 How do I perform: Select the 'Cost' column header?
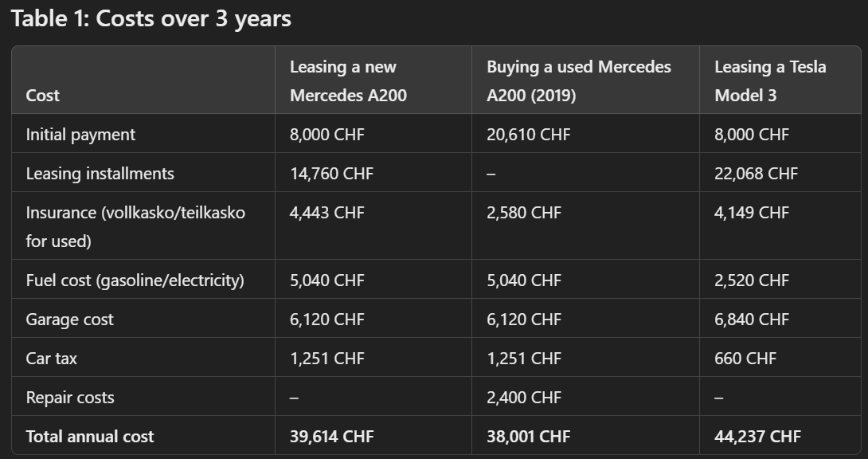tap(43, 96)
